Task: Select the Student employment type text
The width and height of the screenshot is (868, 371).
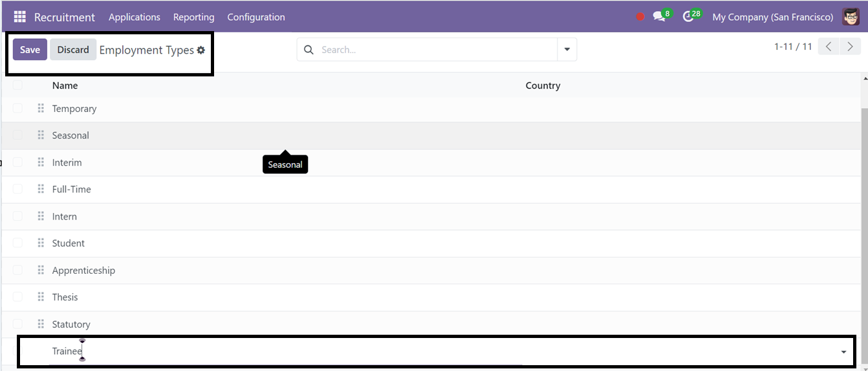Action: tap(69, 243)
